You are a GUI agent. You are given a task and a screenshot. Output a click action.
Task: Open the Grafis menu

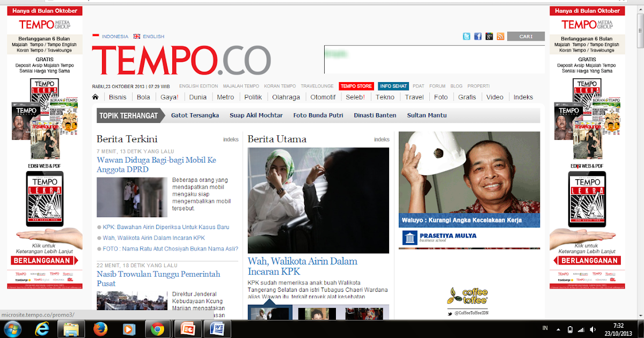point(467,97)
